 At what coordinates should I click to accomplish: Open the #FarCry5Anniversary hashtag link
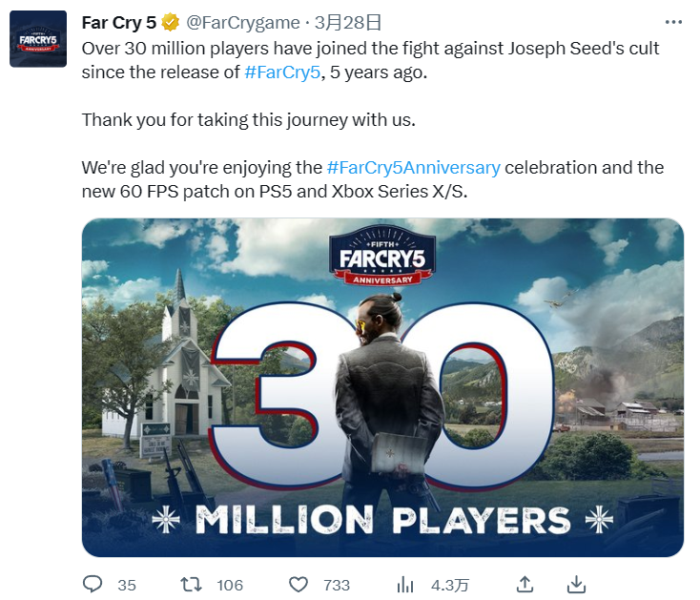point(413,168)
